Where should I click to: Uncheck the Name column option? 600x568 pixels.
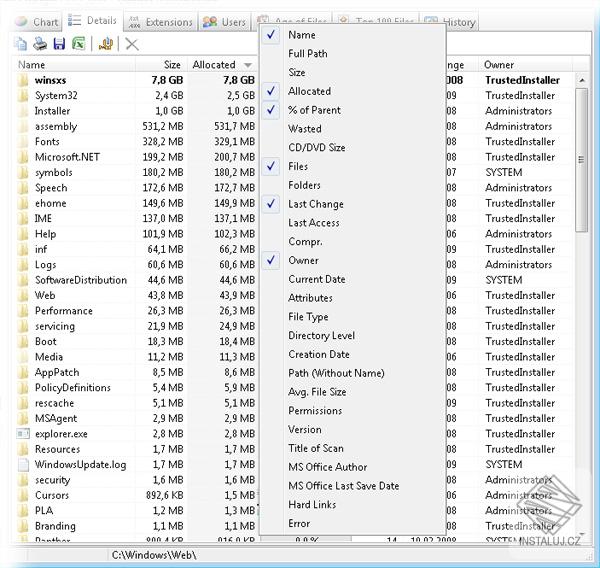click(x=301, y=35)
